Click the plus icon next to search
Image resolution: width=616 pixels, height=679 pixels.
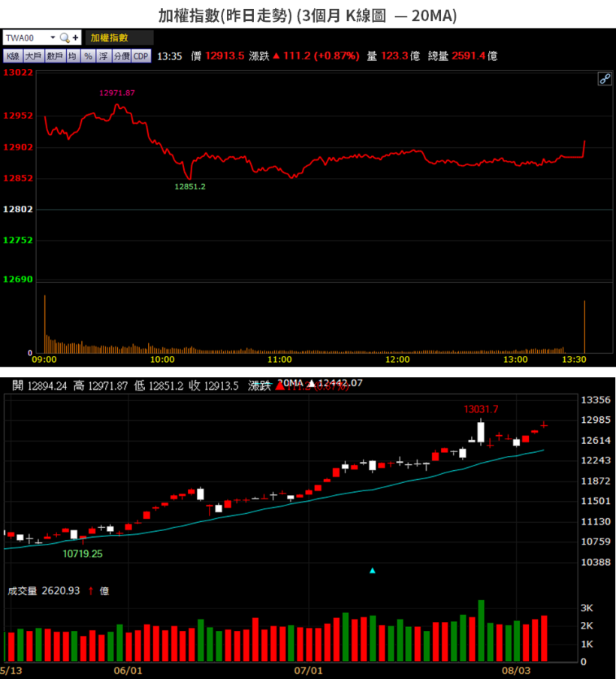75,38
